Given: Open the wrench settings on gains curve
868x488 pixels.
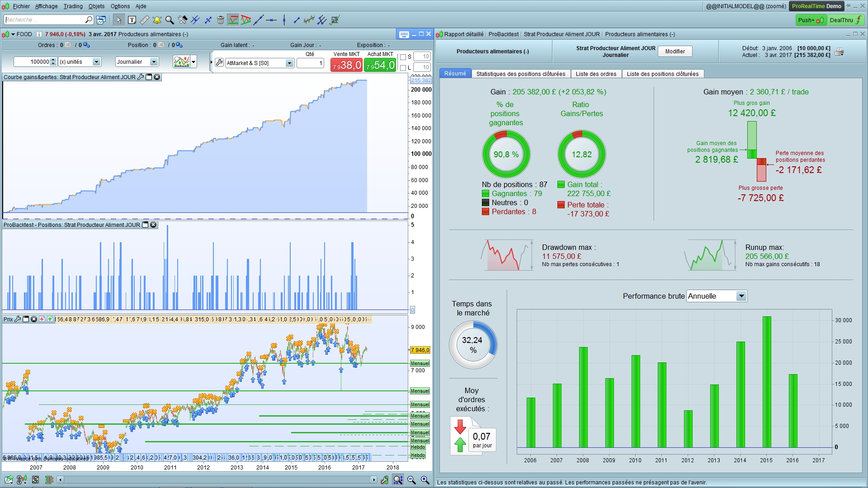Looking at the screenshot, I should pos(141,77).
